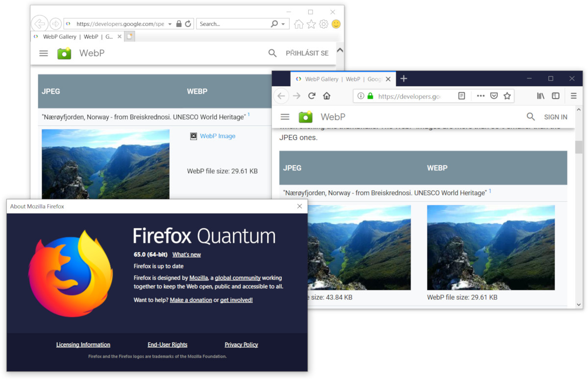Click Make a donation link
This screenshot has width=588, height=380.
pos(191,300)
